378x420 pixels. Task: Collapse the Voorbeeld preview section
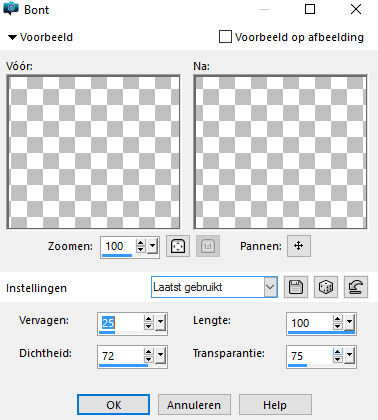coord(12,37)
